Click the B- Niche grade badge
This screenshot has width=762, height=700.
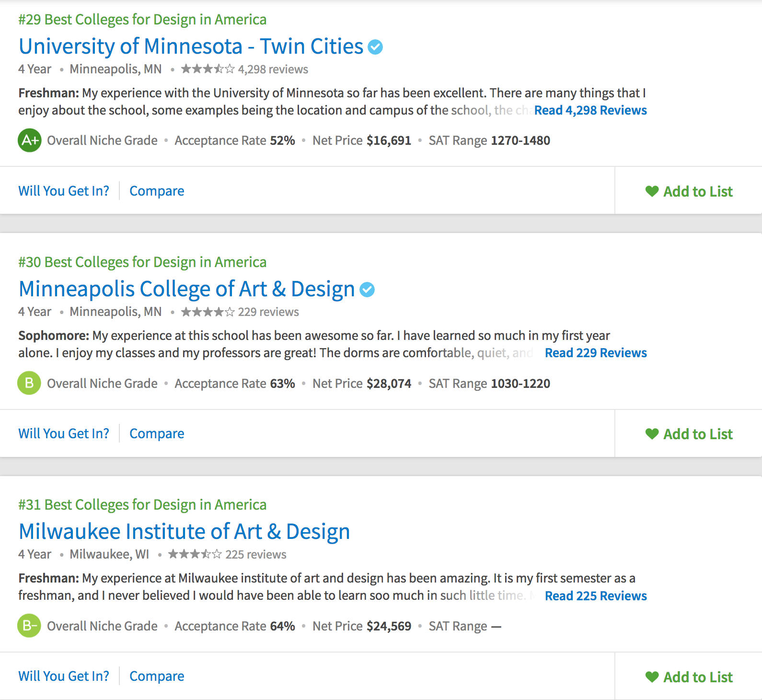[x=29, y=626]
